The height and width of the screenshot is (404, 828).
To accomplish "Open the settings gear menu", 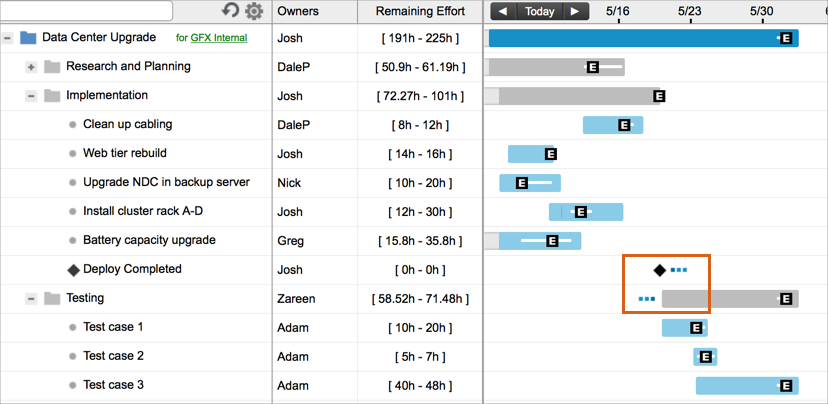I will click(x=254, y=11).
